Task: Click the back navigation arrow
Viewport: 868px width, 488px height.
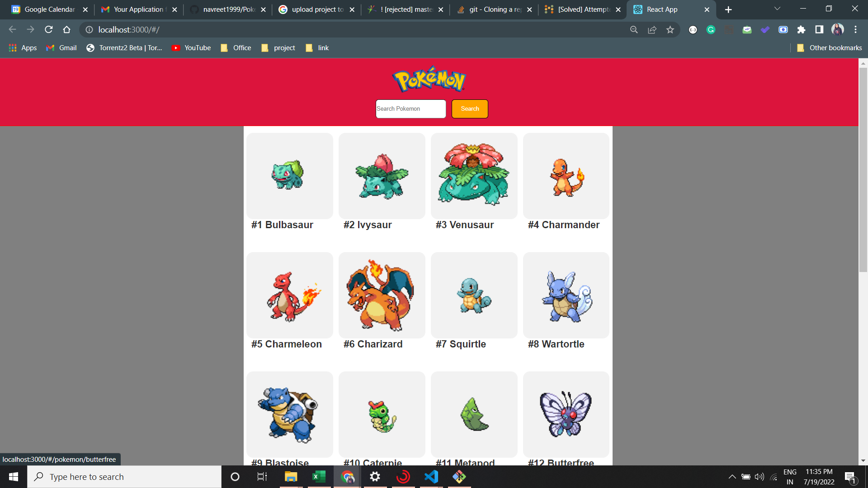Action: click(12, 30)
